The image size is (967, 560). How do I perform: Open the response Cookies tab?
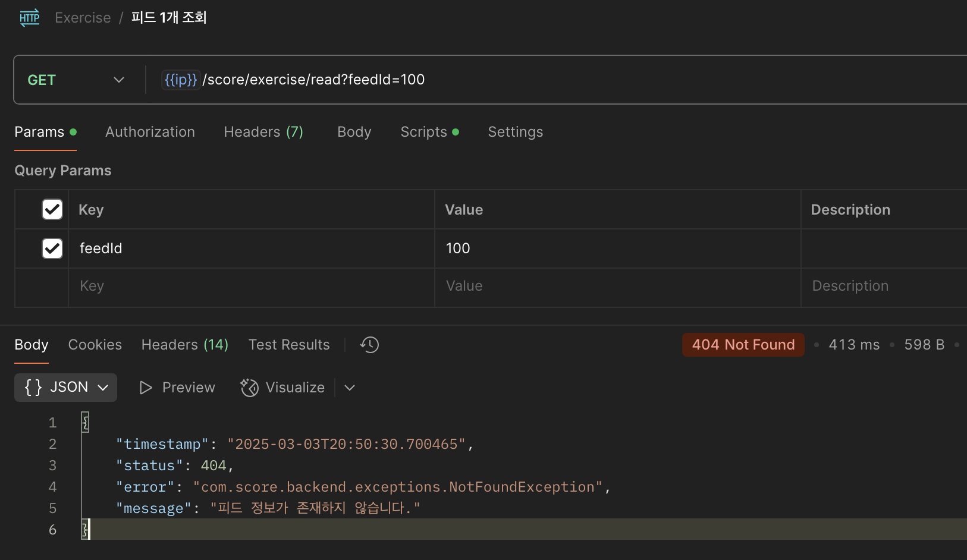(95, 345)
